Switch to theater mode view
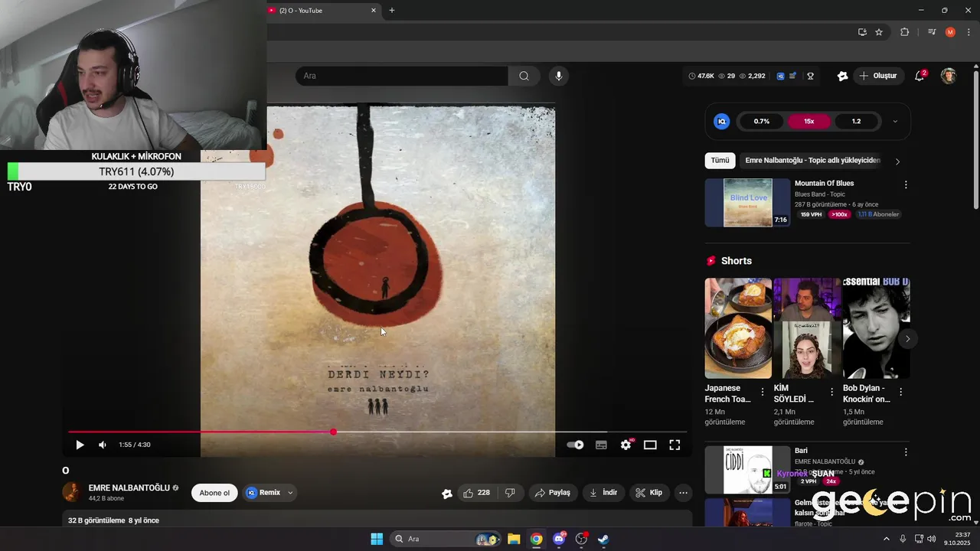The image size is (980, 551). pyautogui.click(x=650, y=445)
